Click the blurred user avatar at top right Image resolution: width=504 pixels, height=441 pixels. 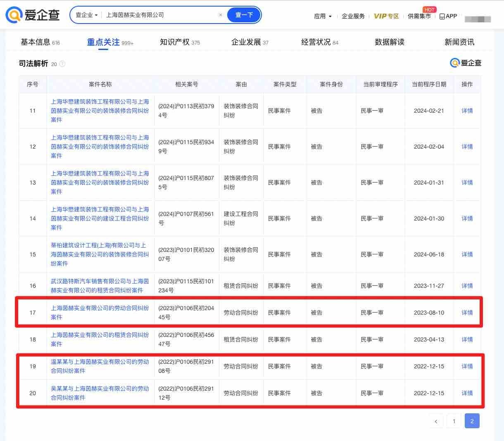pos(478,19)
